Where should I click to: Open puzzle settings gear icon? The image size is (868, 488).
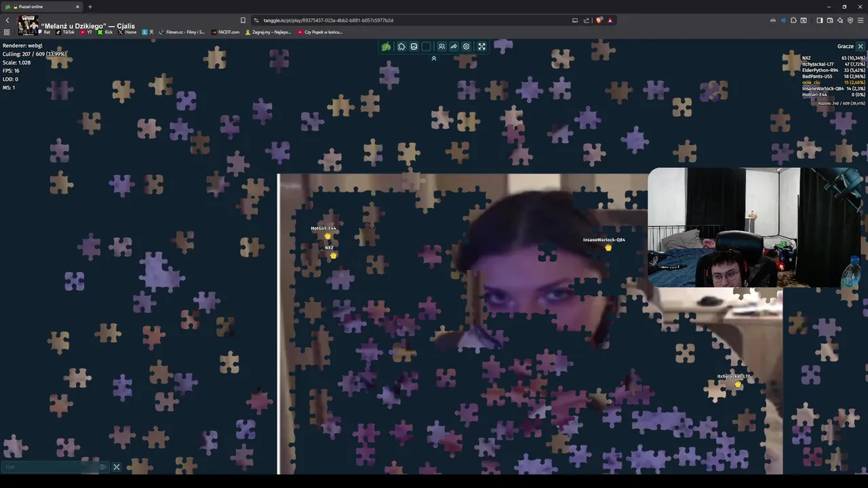coord(466,47)
